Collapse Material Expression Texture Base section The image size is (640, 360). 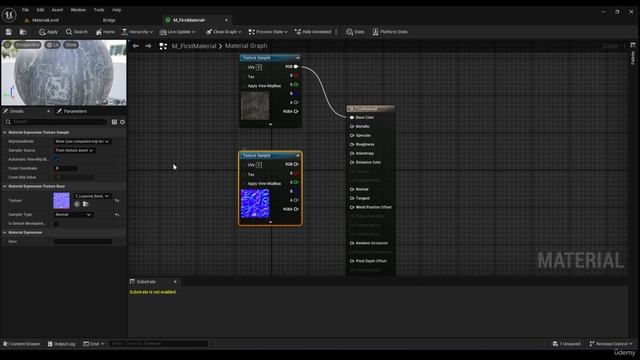(5, 186)
